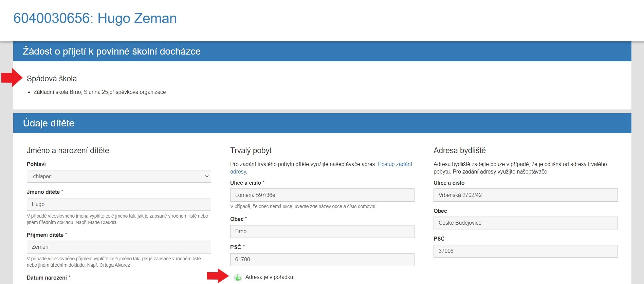Screen dimensions: 644x284
Task: Click the Obec field České Budějovice
Action: pos(526,223)
